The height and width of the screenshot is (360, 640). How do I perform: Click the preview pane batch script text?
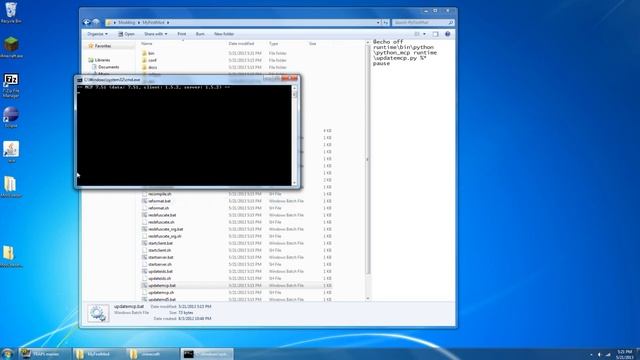click(x=405, y=53)
